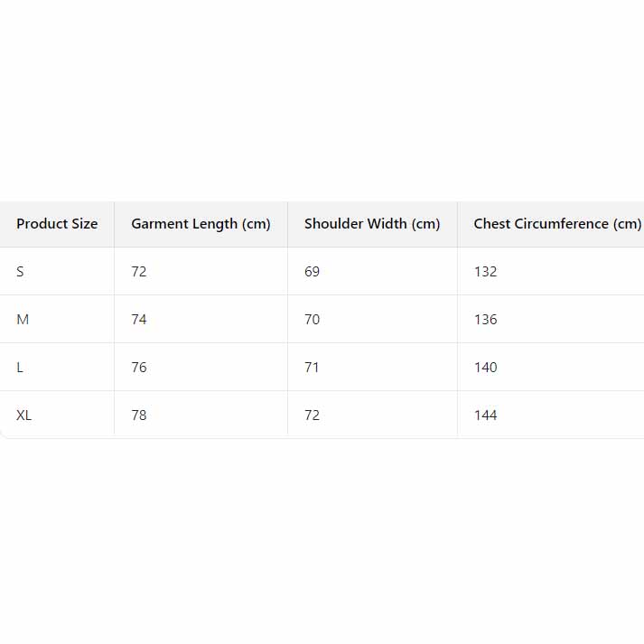Screen dimensions: 644x644
Task: Click the L size cell
Action: pos(21,368)
